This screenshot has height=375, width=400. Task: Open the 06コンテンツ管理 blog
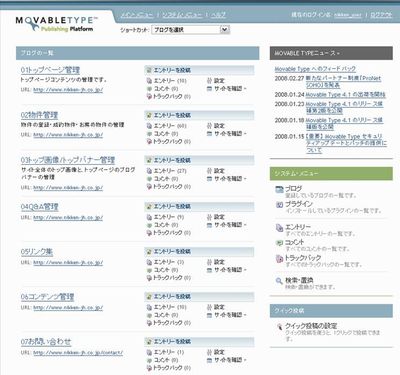coord(47,297)
